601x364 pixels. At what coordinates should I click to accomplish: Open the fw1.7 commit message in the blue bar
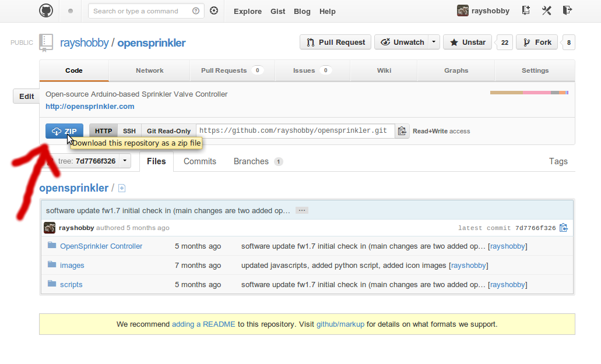coord(168,210)
